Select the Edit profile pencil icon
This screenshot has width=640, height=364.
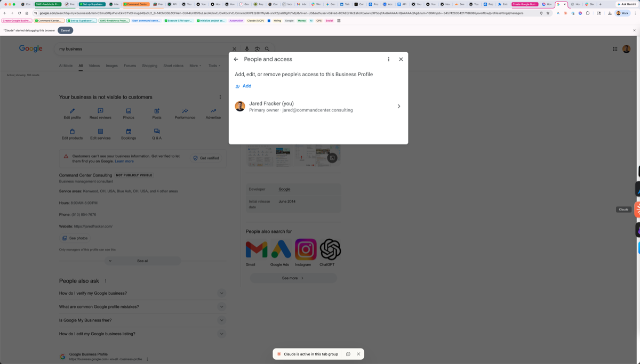tap(72, 110)
